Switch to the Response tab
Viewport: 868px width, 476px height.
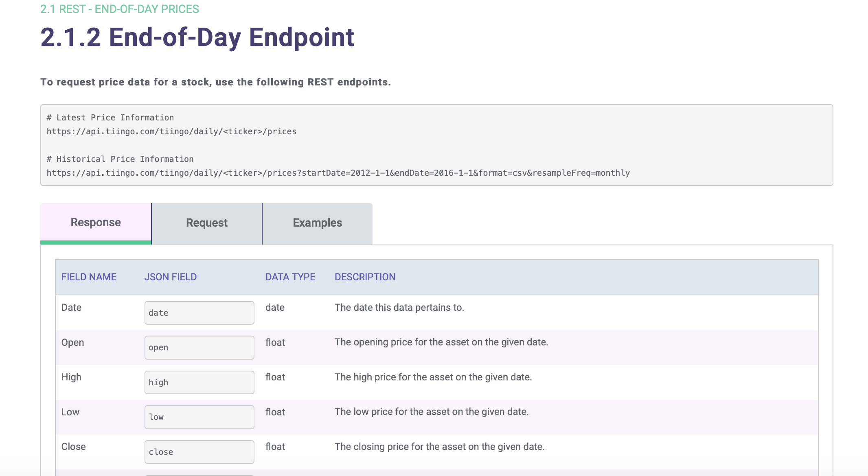[x=96, y=222]
